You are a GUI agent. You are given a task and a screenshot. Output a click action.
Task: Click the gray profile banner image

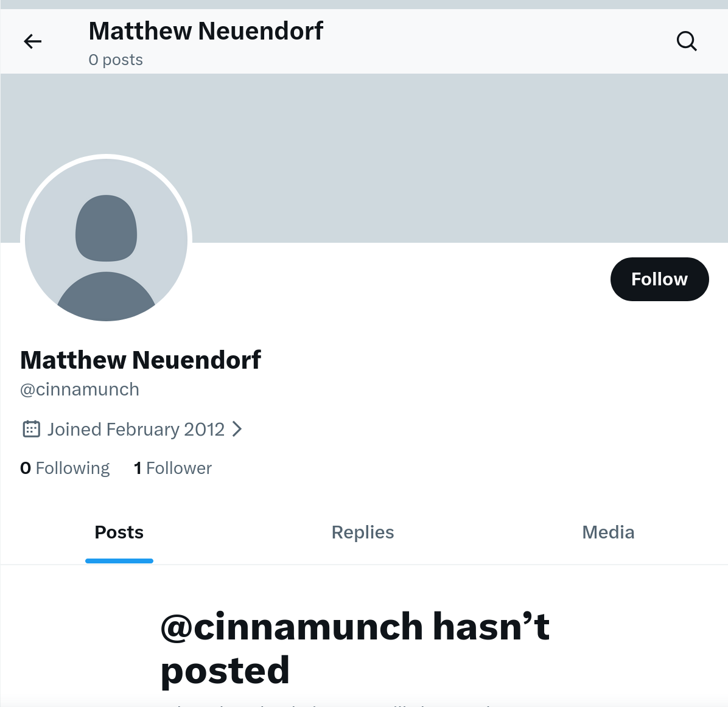pos(426,158)
